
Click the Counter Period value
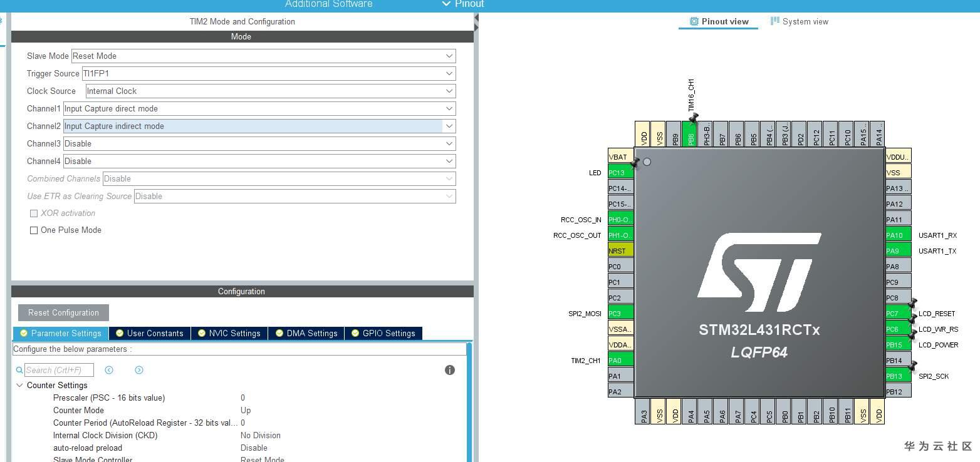pos(242,423)
